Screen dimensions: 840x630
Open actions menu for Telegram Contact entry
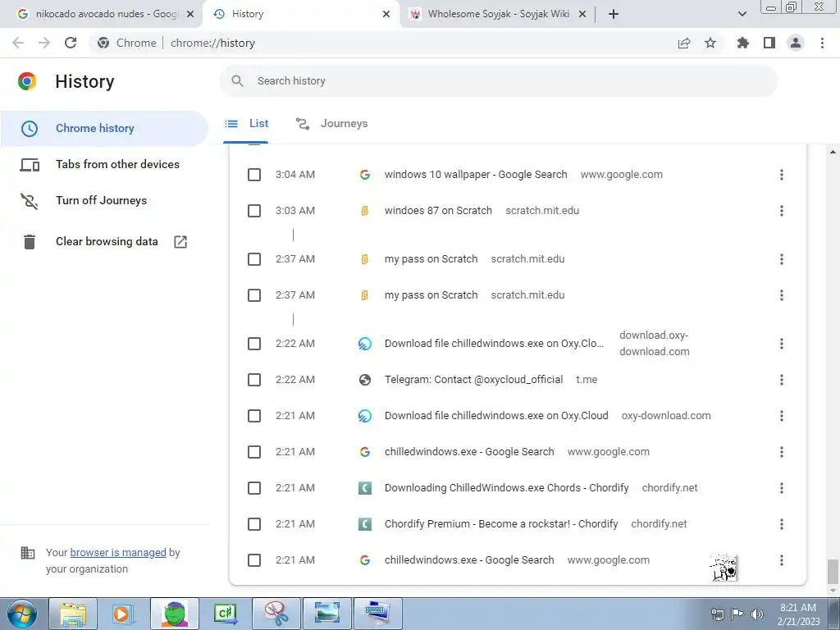point(782,380)
